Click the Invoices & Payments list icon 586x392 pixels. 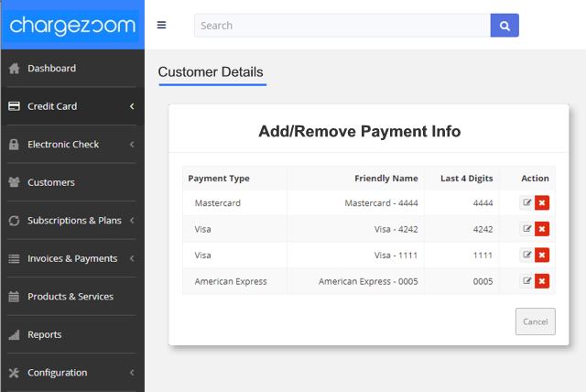coord(15,258)
